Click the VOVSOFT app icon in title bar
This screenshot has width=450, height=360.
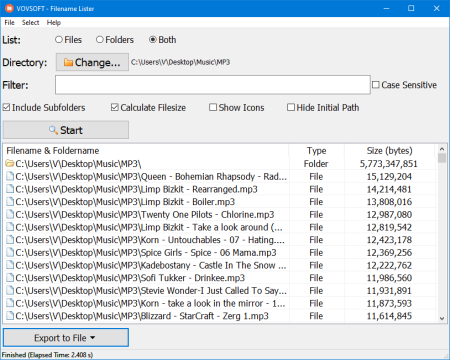tap(9, 8)
